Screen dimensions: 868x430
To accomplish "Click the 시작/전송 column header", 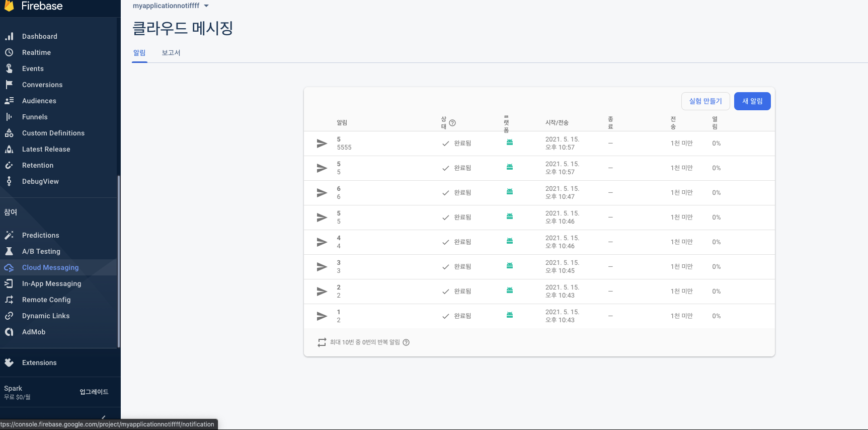I will pos(557,123).
